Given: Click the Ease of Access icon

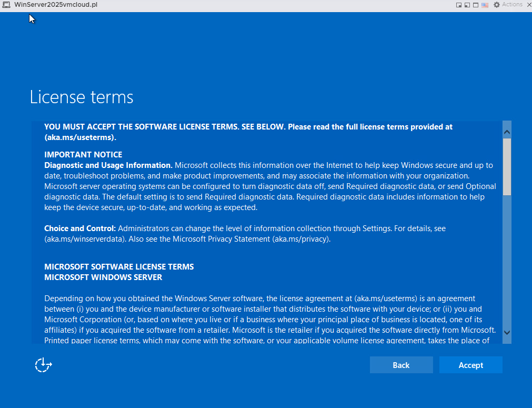Looking at the screenshot, I should click(x=43, y=365).
